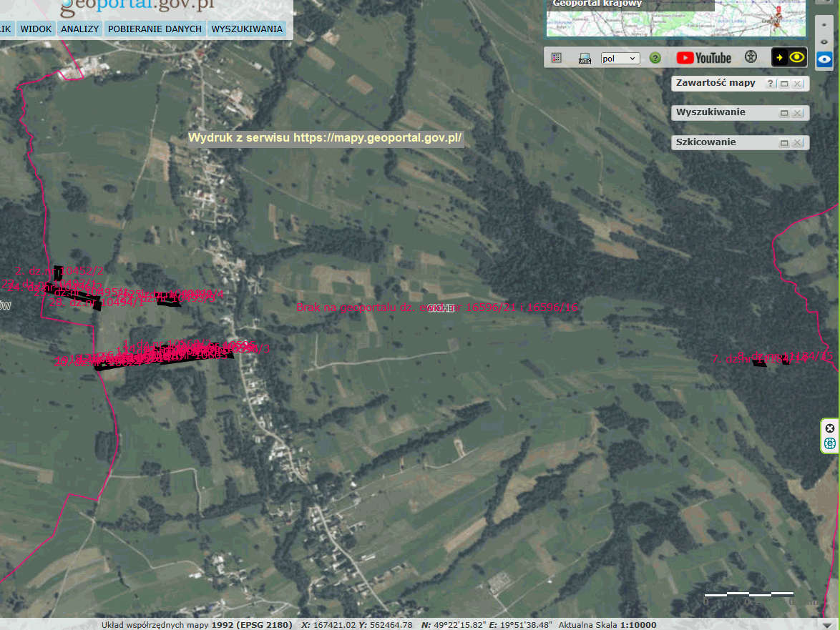Click the Geoportal krajowy overview map thumbnail
Image resolution: width=840 pixels, height=630 pixels.
point(676,19)
